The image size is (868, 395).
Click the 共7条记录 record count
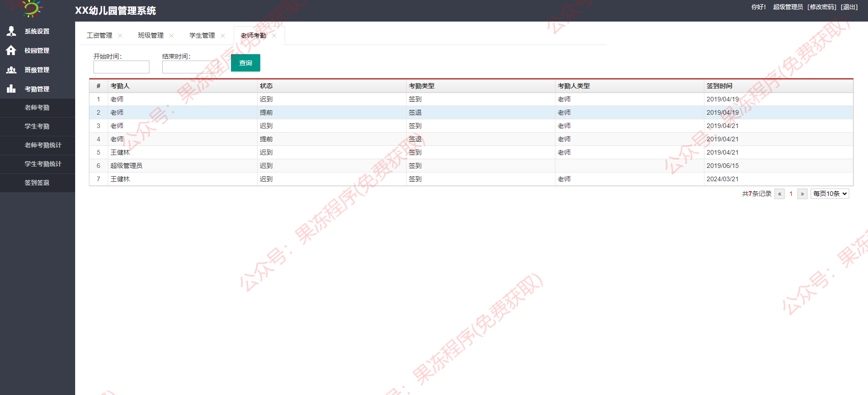[757, 194]
